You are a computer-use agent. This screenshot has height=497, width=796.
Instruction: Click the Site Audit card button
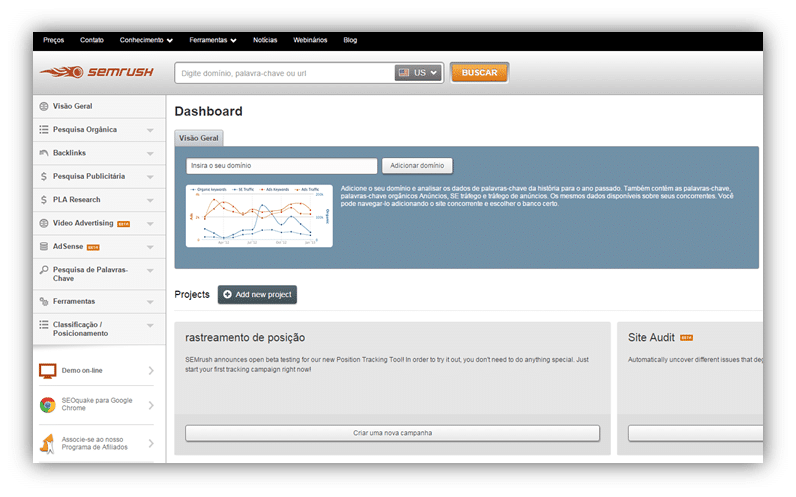(695, 433)
